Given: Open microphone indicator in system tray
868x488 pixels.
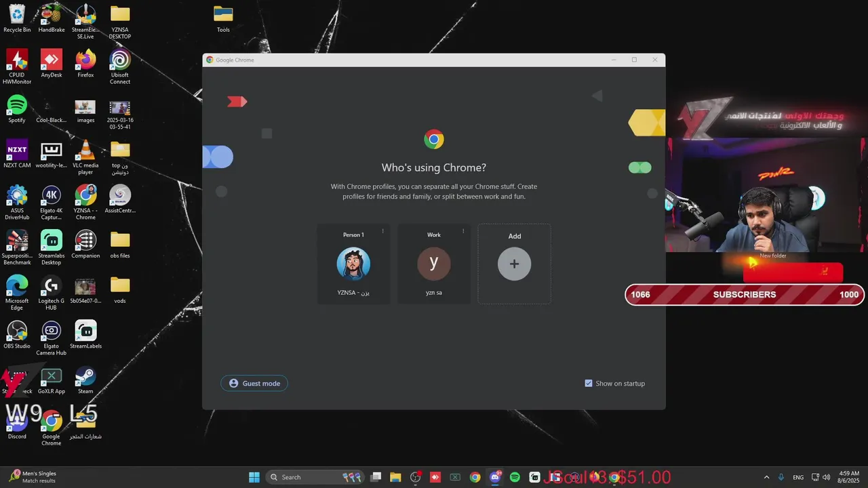Looking at the screenshot, I should tap(781, 477).
